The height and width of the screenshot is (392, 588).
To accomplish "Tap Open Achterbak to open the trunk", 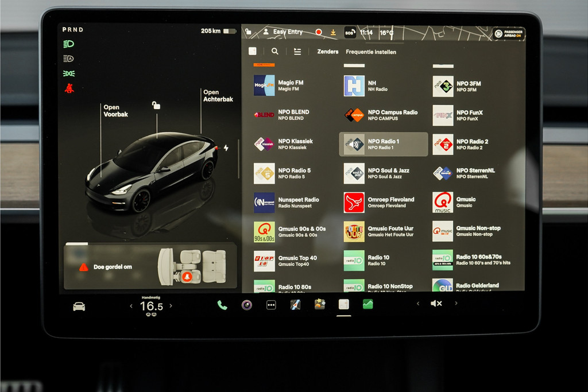I will 218,96.
